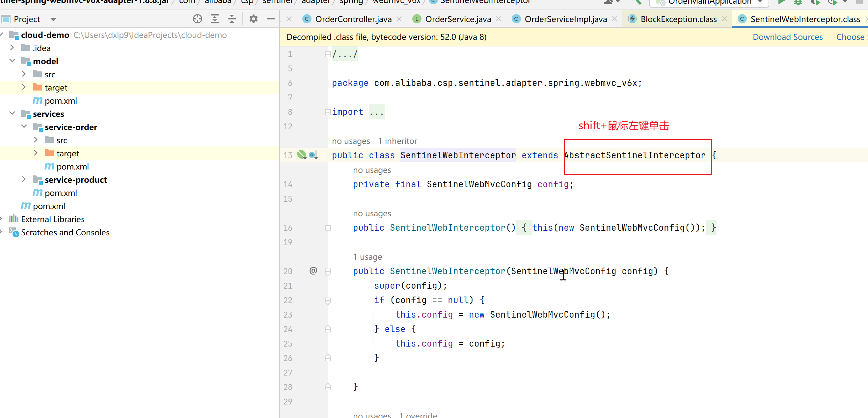Viewport: 868px width, 418px height.
Task: Click Collapse All in Project panel
Action: [x=232, y=19]
